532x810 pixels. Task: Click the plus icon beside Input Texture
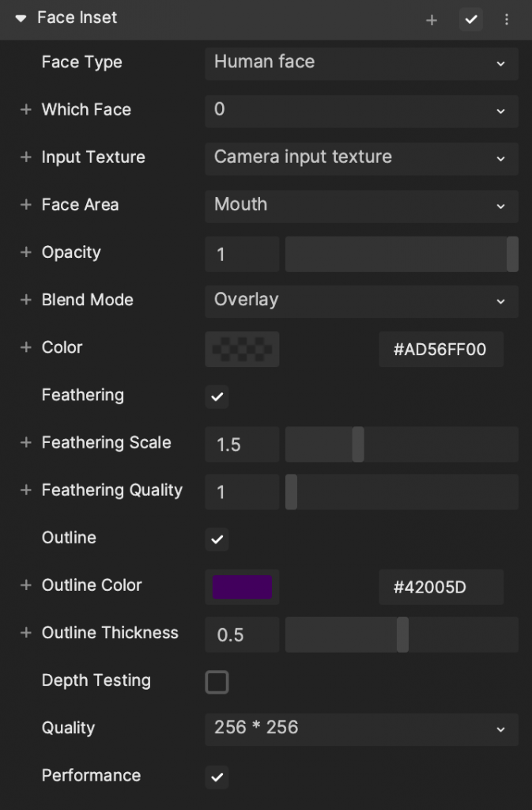(26, 157)
